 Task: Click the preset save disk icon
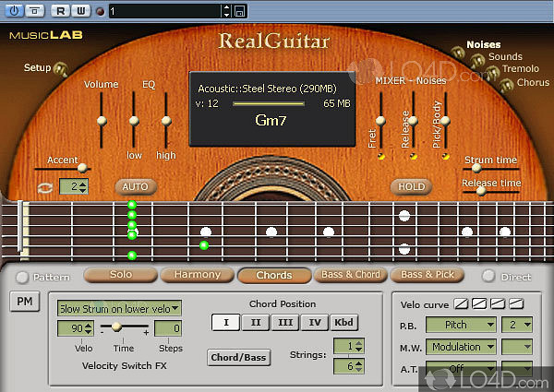click(x=239, y=11)
